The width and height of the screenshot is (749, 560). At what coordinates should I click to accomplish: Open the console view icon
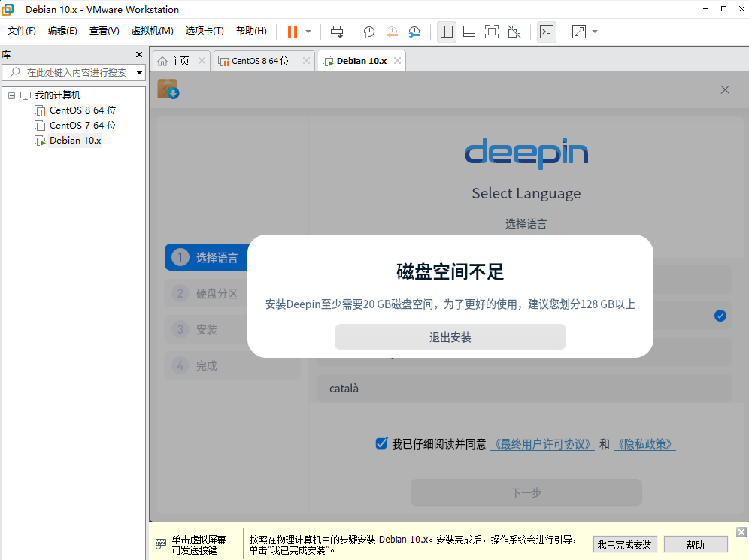click(547, 32)
